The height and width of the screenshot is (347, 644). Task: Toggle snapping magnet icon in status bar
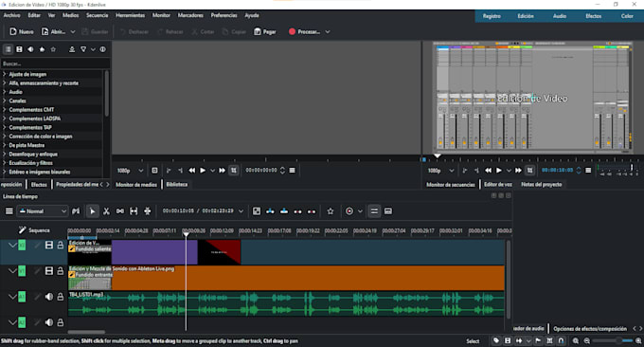click(561, 340)
